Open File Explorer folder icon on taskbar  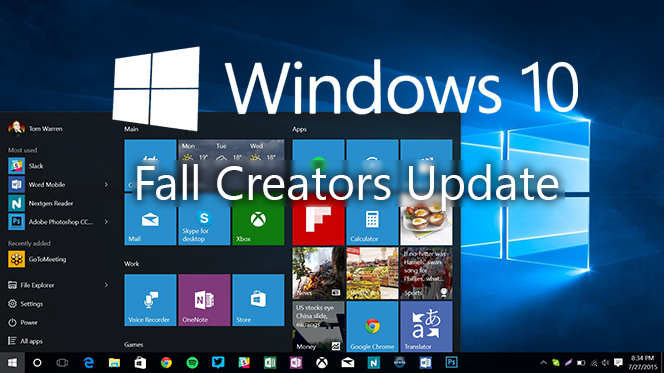(x=114, y=363)
